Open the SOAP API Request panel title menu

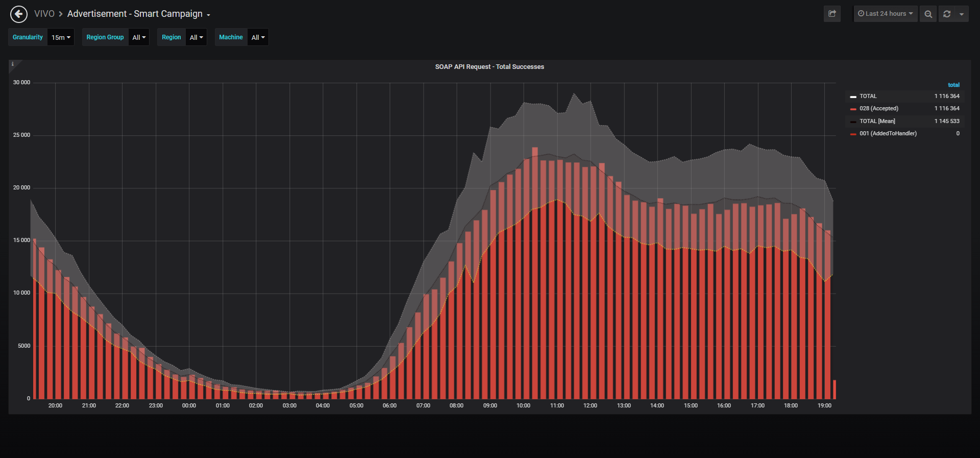(489, 67)
